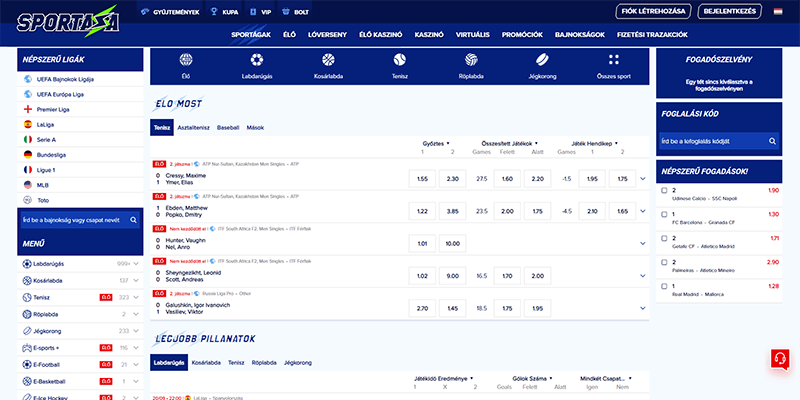Image resolution: width=800 pixels, height=400 pixels.
Task: Click the Kupa trophy icon in the top bar
Action: tap(215, 12)
